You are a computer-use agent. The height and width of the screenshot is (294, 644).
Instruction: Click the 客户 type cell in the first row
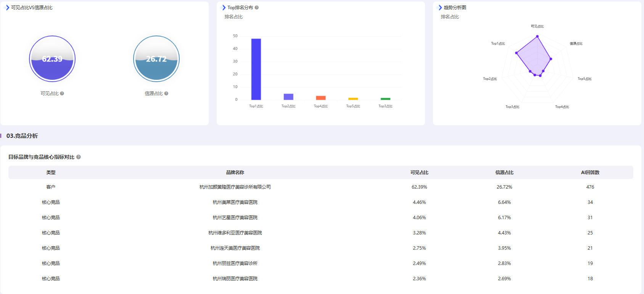pos(51,187)
